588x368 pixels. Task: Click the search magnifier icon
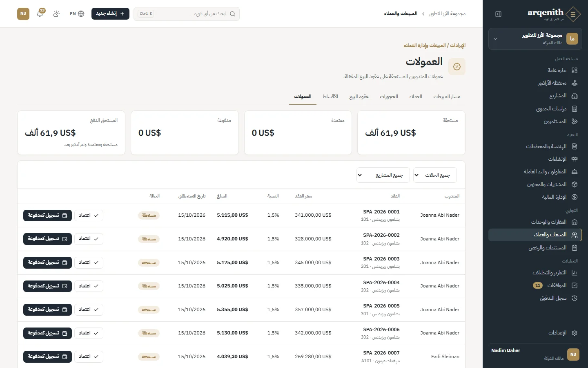(232, 14)
